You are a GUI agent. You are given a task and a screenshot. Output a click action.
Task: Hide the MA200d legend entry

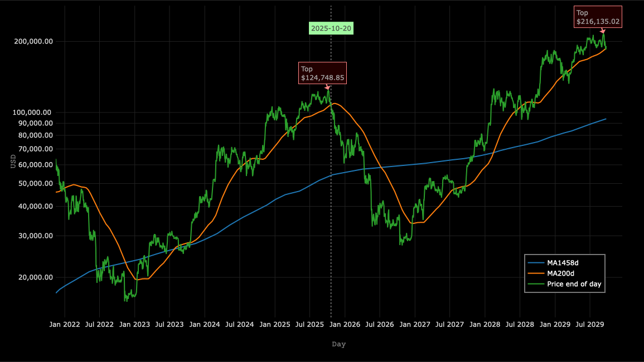(560, 273)
